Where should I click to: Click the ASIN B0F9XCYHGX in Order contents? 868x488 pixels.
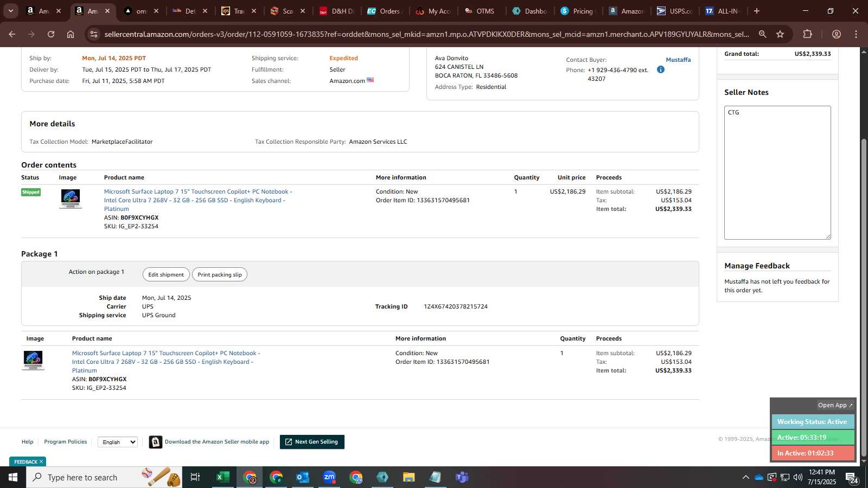pos(139,218)
